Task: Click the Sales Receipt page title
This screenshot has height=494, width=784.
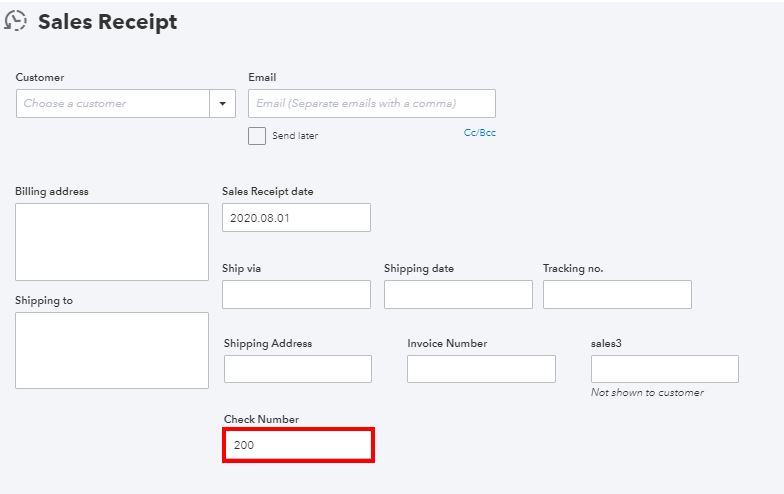Action: [x=108, y=22]
